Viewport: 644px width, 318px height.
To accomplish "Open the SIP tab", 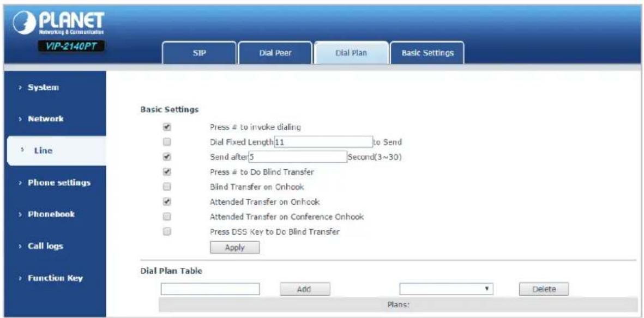I will 200,53.
